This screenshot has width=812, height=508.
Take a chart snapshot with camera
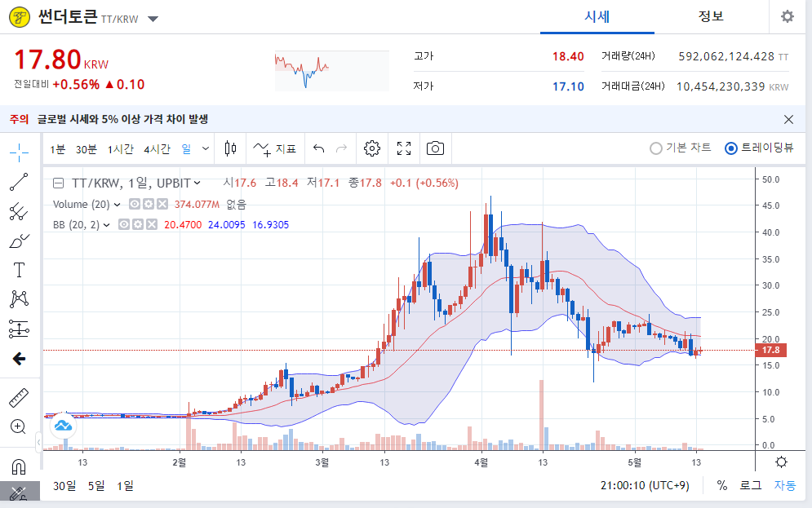435,149
